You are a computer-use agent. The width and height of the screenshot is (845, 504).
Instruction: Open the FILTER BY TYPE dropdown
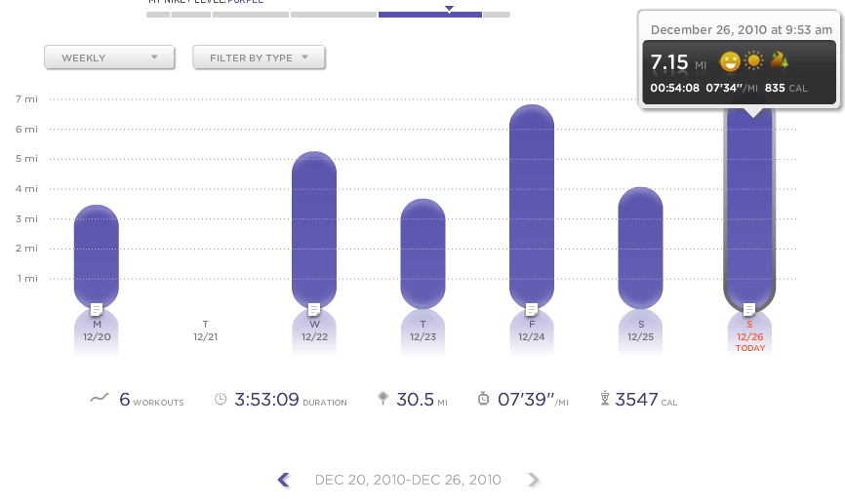[259, 58]
